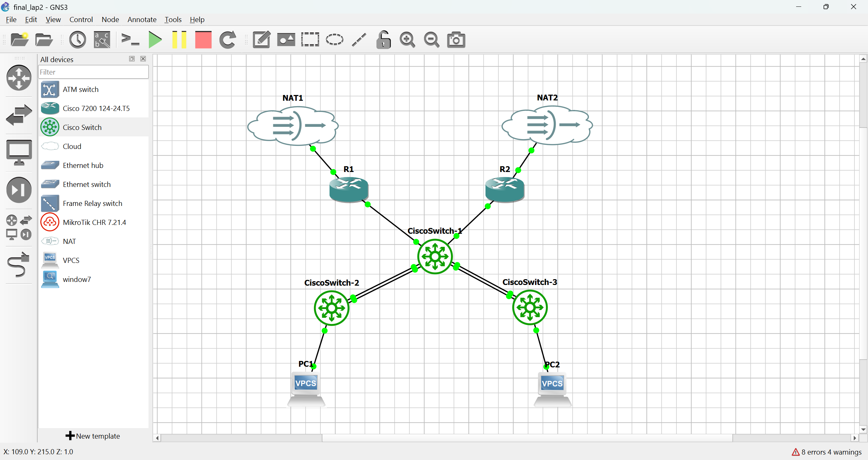This screenshot has height=460, width=868.
Task: Click the horizontal scrollbar right arrow
Action: [x=855, y=438]
